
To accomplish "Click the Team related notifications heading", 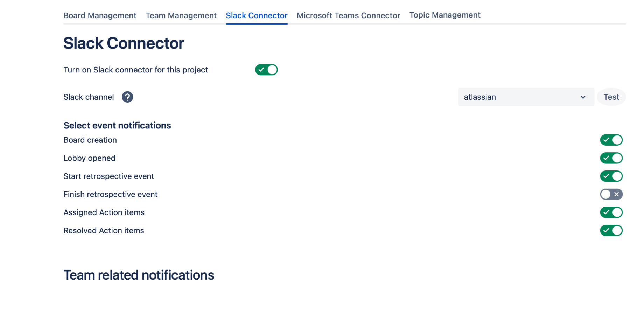I will pos(139,275).
